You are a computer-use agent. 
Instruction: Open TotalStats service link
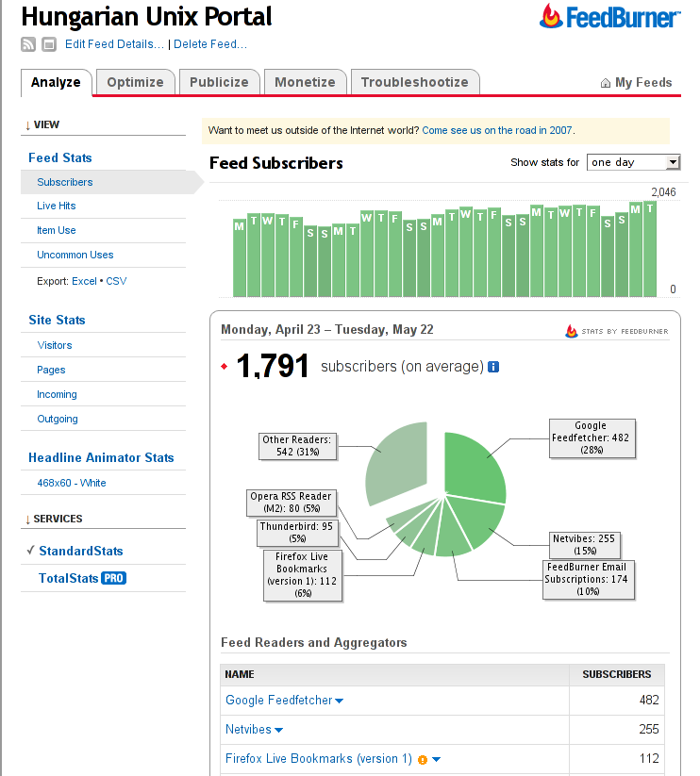pyautogui.click(x=68, y=578)
